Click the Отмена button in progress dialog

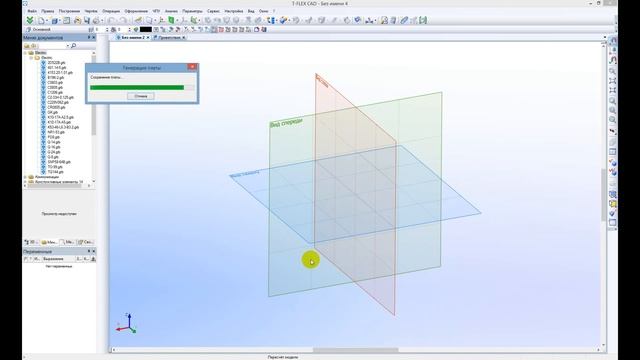click(x=140, y=96)
